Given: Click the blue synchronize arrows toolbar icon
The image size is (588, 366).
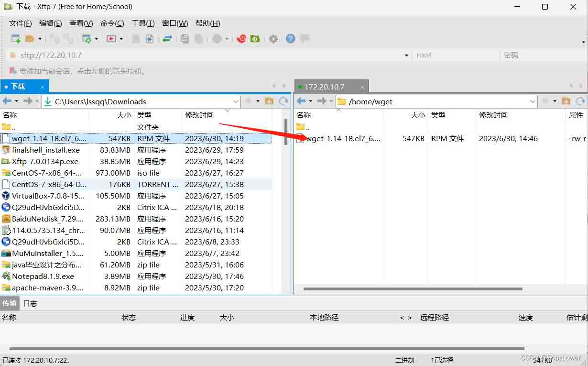Looking at the screenshot, I should coord(167,39).
